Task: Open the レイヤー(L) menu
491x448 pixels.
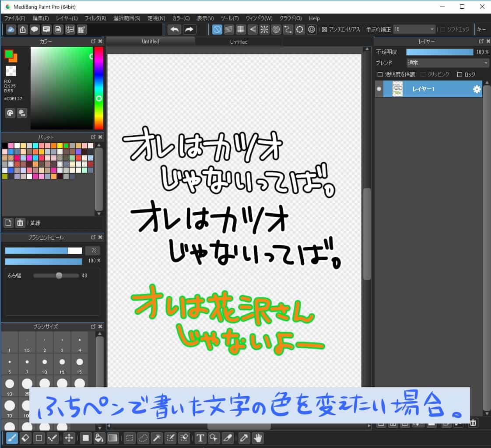Action: 67,18
